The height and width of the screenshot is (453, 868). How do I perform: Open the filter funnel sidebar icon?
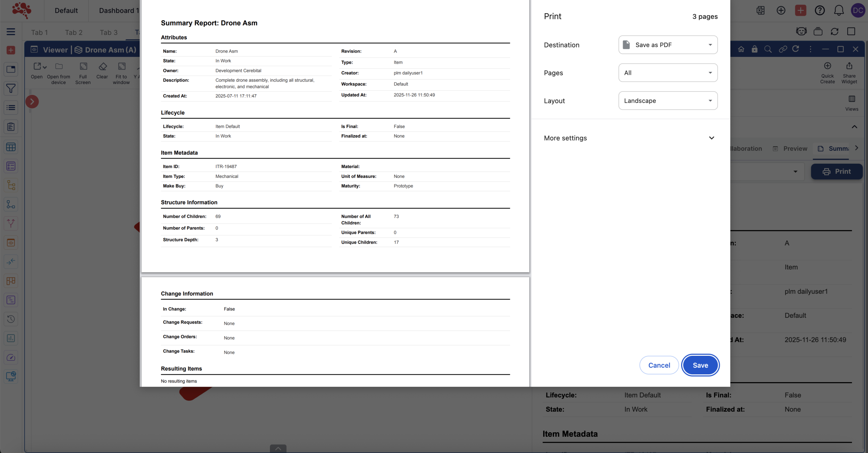(x=11, y=88)
